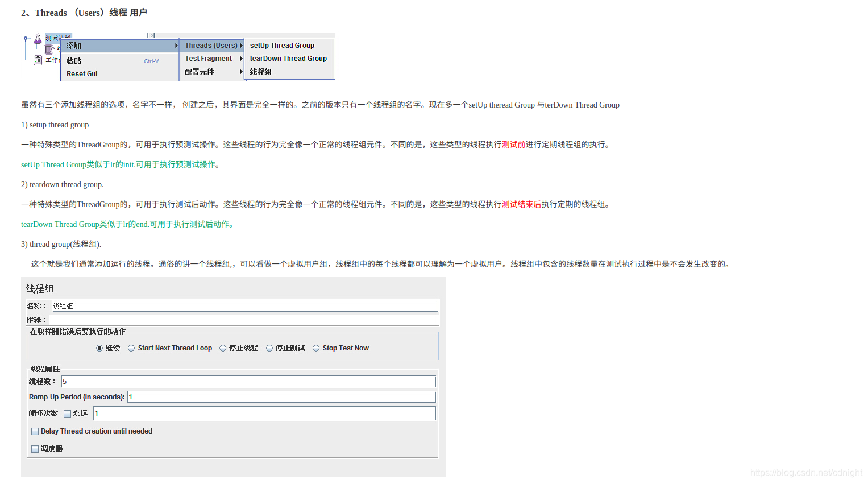Click the Ctrl-V shortcut label
868x483 pixels.
(x=151, y=61)
